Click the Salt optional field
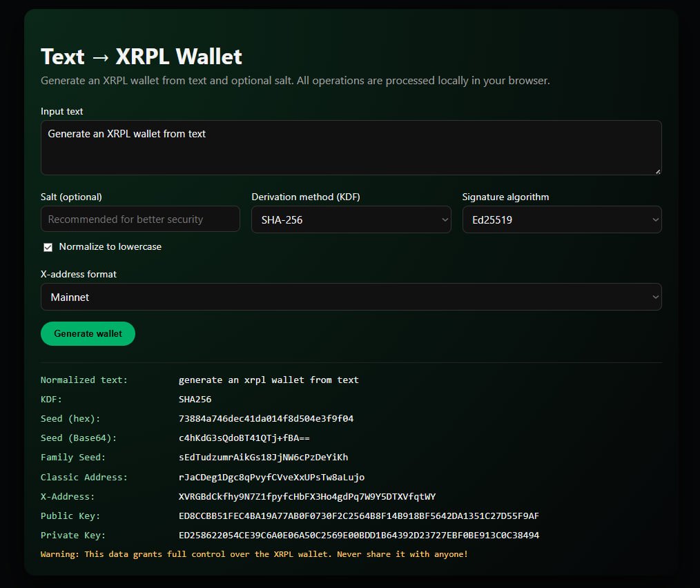700x588 pixels. [140, 219]
